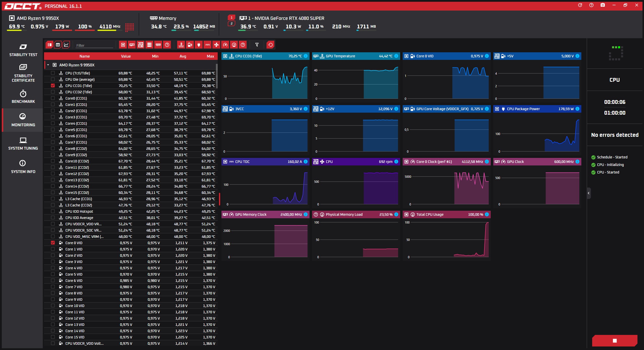Collapse the right panel with the chevron
Viewport: 644px width, 350px height.
[588, 193]
